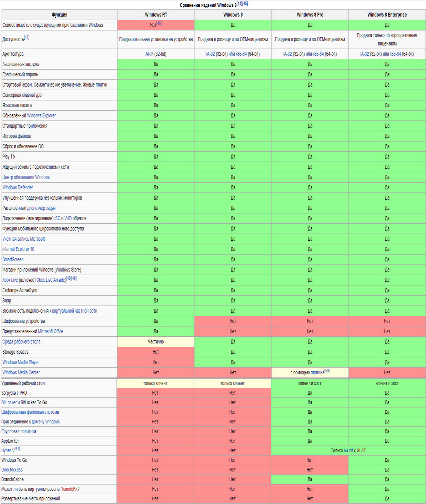Follow the виртуальной частной сети link
The width and height of the screenshot is (426, 504).
click(75, 311)
